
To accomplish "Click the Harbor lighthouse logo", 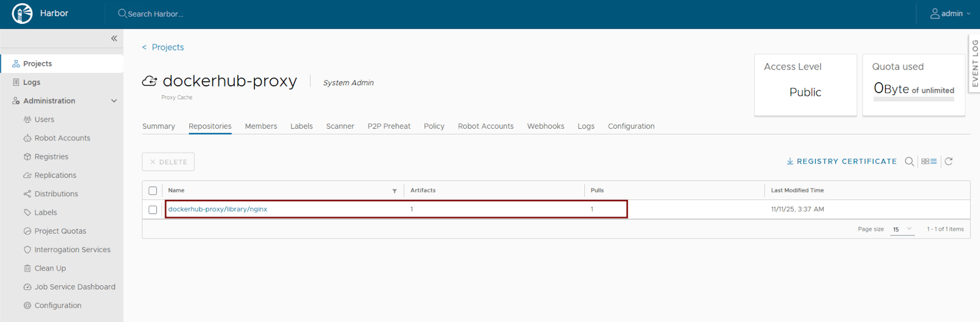I will (x=22, y=13).
